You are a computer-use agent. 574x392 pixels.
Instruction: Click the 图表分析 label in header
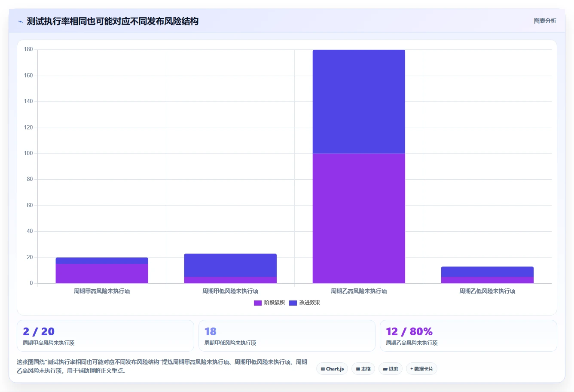[x=545, y=21]
